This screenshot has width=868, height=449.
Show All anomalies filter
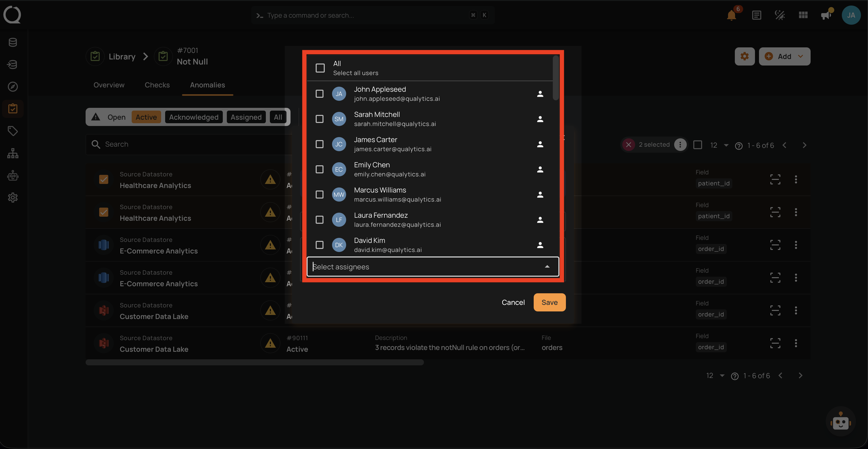(278, 117)
